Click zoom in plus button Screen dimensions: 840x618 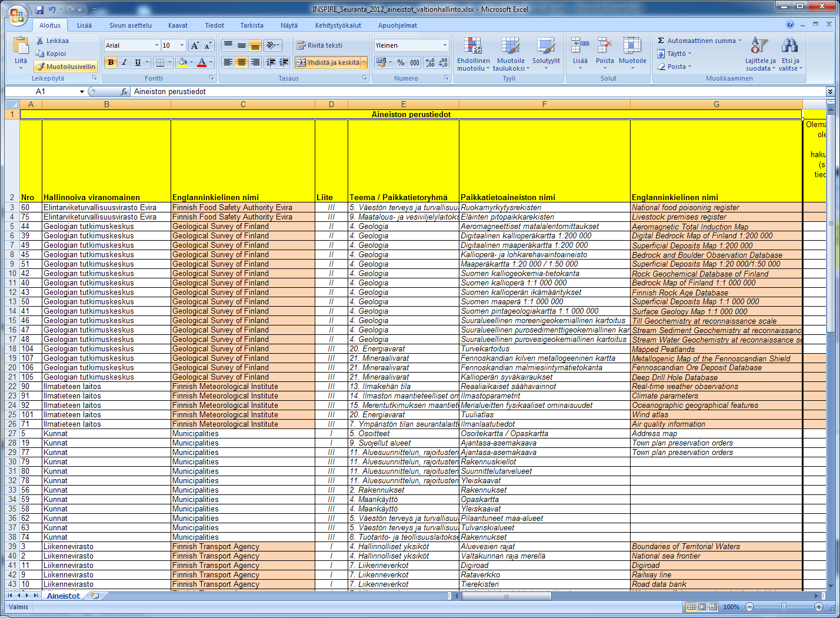click(x=818, y=607)
